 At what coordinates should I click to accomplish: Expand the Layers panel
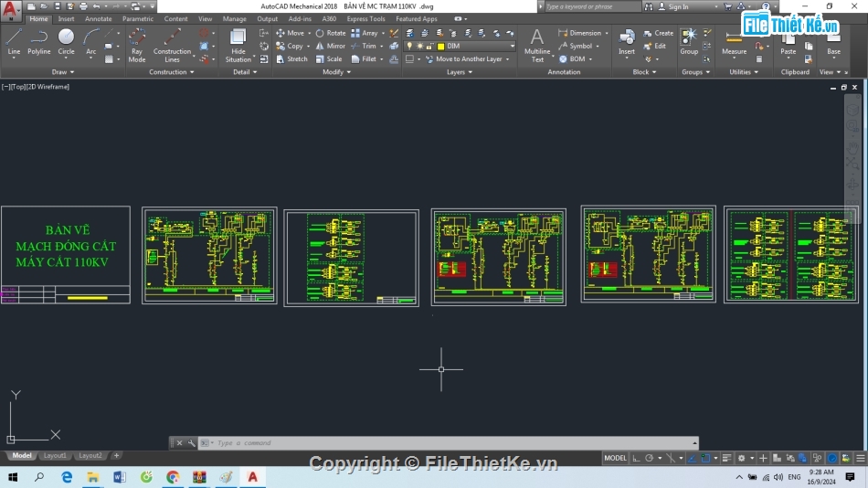[x=460, y=72]
